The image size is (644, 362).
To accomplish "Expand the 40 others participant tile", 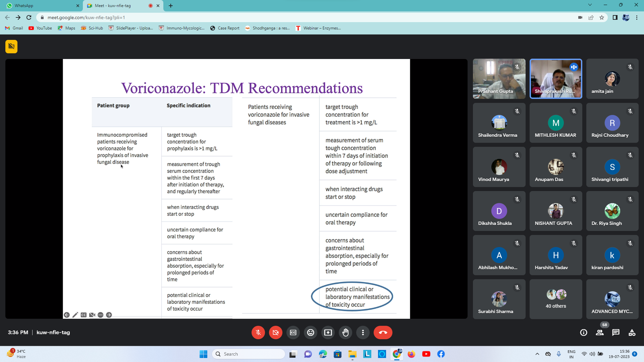I will coord(556,299).
